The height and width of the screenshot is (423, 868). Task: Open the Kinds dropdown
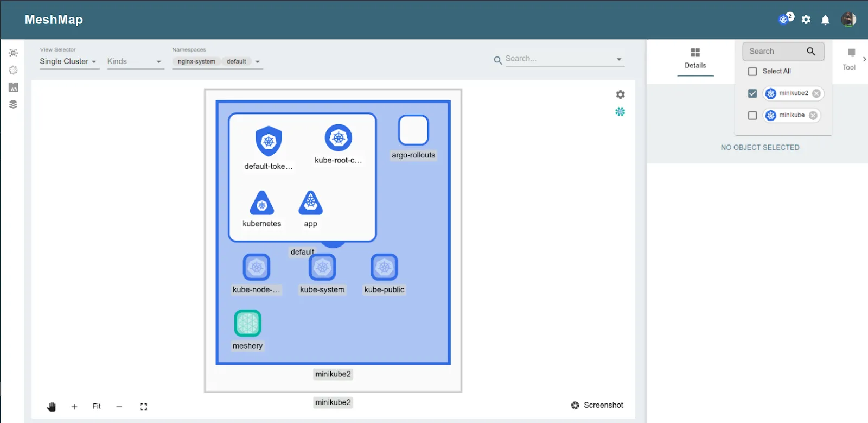click(135, 61)
